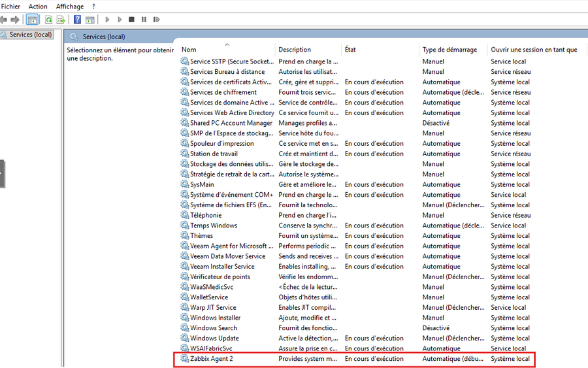
Task: Click the gear icon of Zabbix Agent 2
Action: point(184,358)
